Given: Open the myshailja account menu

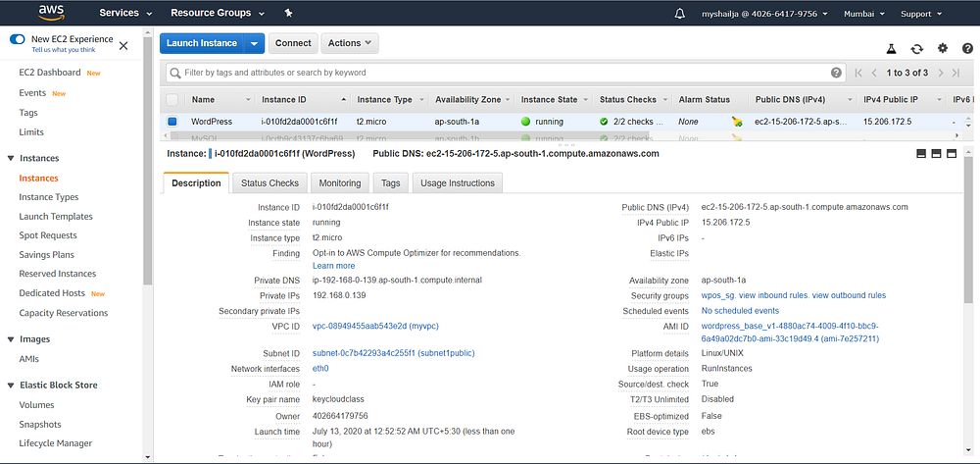Looking at the screenshot, I should pyautogui.click(x=764, y=13).
